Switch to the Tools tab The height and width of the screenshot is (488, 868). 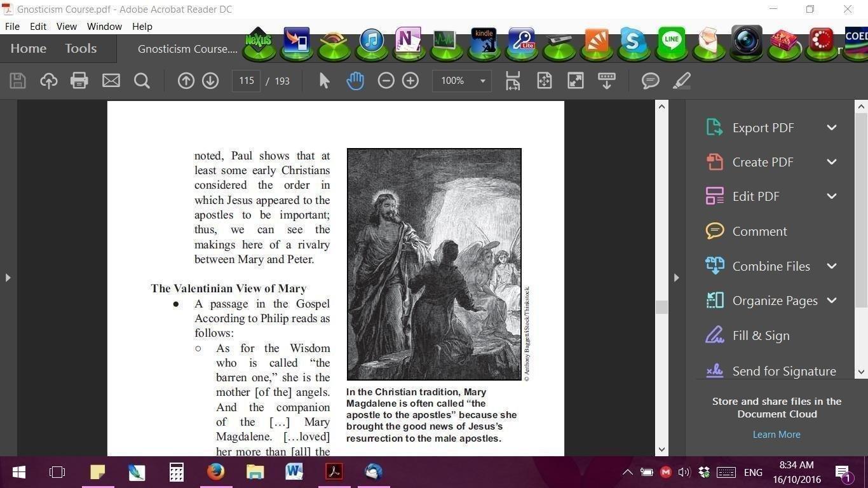[81, 48]
